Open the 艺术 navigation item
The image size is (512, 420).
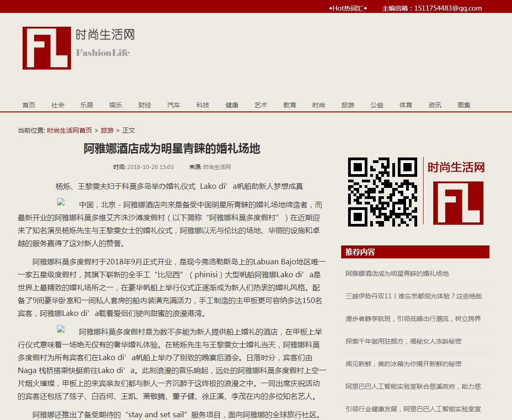point(261,105)
